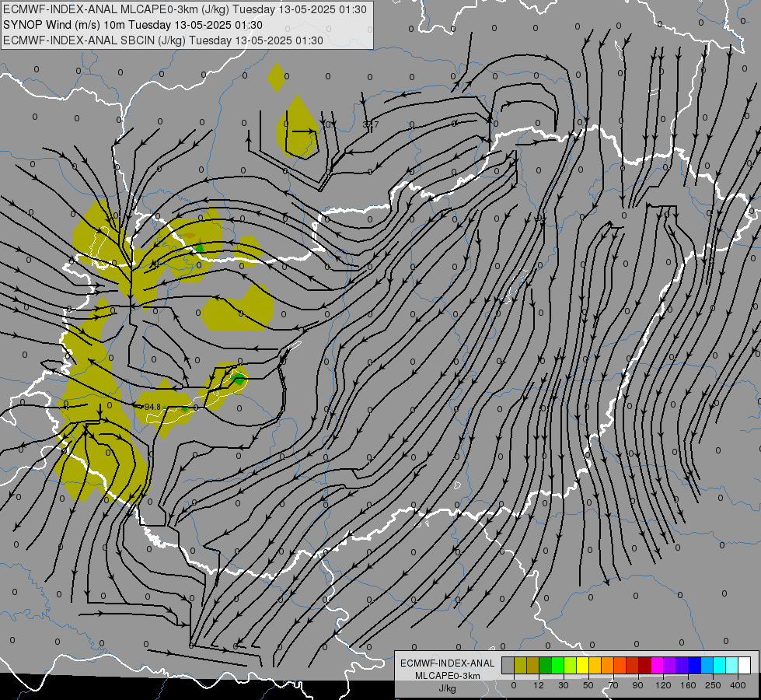Click the 160 tick label on legend

(688, 685)
